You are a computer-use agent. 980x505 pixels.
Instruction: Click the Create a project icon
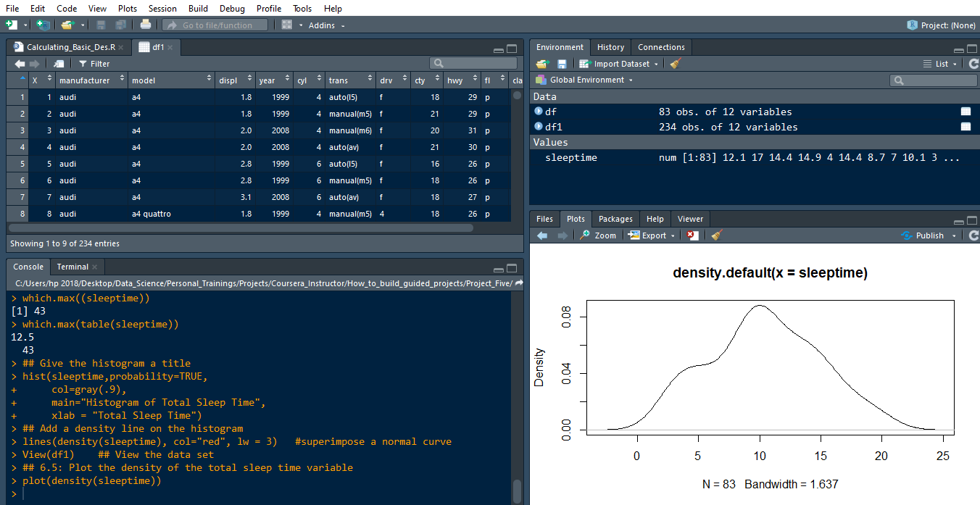point(43,25)
